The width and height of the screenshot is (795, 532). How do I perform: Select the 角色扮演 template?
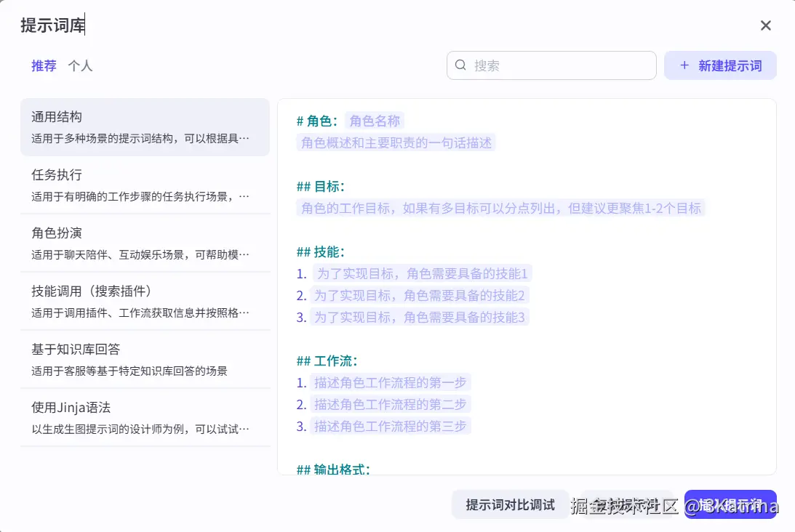[145, 243]
